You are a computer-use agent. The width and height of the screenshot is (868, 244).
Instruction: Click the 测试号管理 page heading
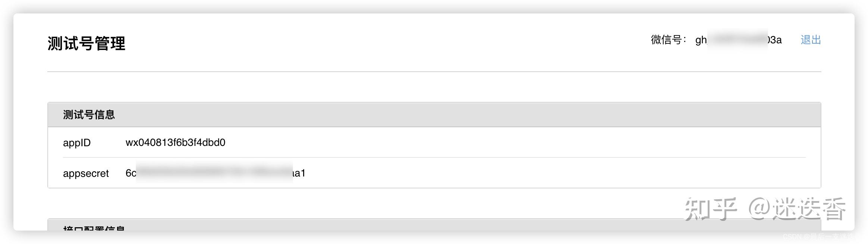pyautogui.click(x=87, y=43)
